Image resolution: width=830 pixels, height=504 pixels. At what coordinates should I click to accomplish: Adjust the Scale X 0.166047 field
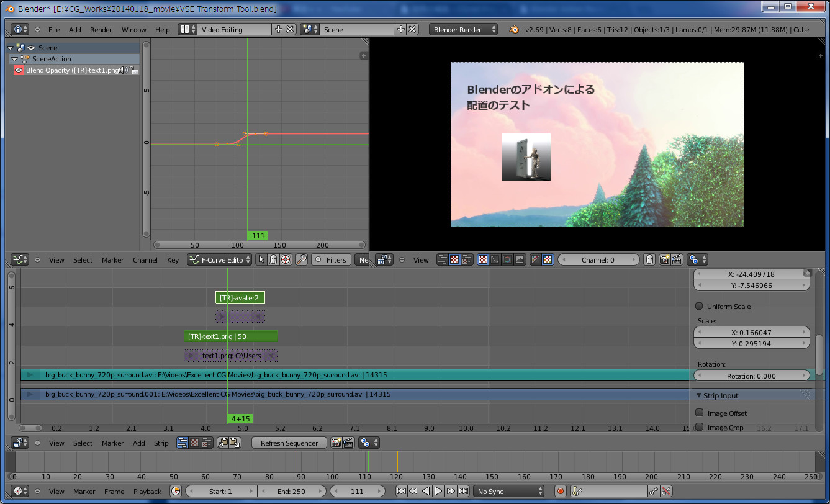pyautogui.click(x=752, y=332)
